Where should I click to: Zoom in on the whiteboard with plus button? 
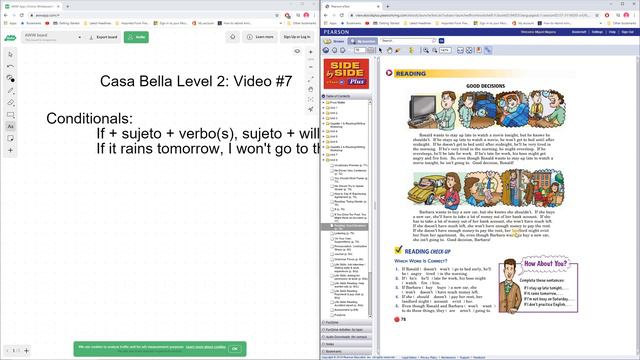pyautogui.click(x=311, y=52)
